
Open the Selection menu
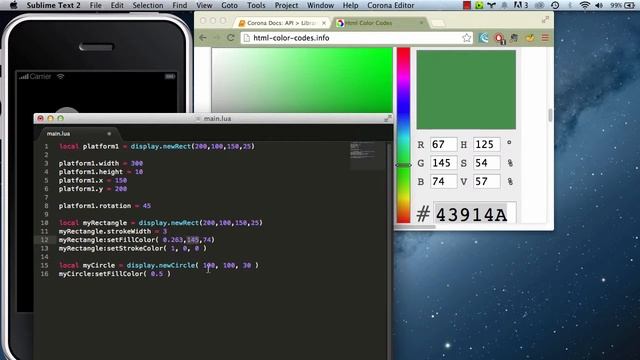pos(148,5)
